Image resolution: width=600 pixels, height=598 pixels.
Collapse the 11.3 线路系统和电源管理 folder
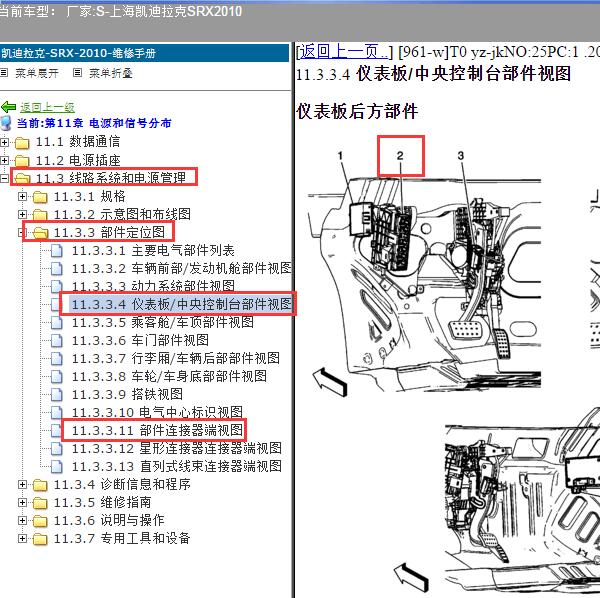(4, 178)
